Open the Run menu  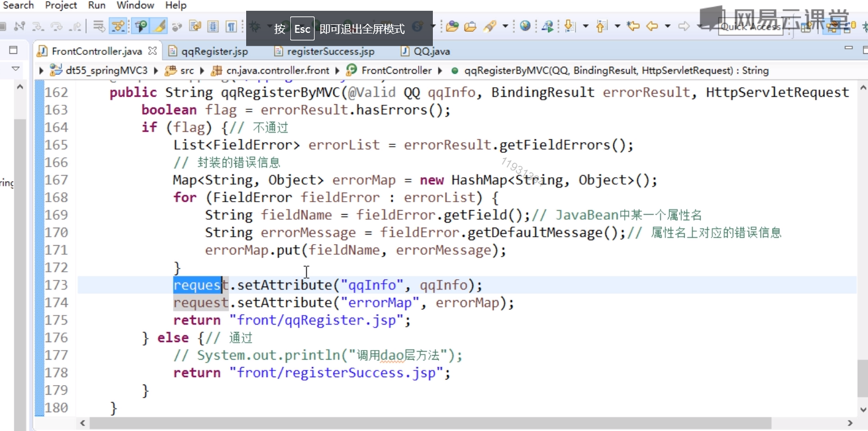coord(97,5)
